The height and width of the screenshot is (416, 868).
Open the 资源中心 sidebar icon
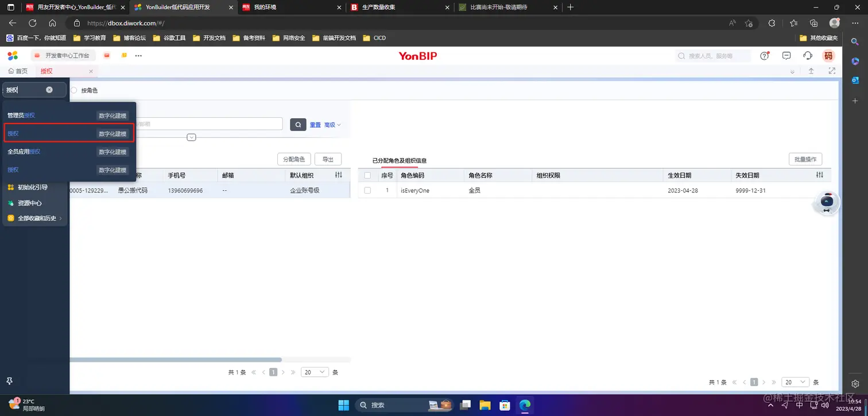point(10,202)
